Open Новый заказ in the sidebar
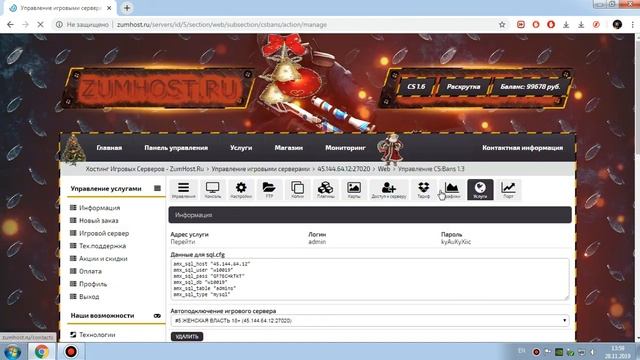 pos(98,220)
